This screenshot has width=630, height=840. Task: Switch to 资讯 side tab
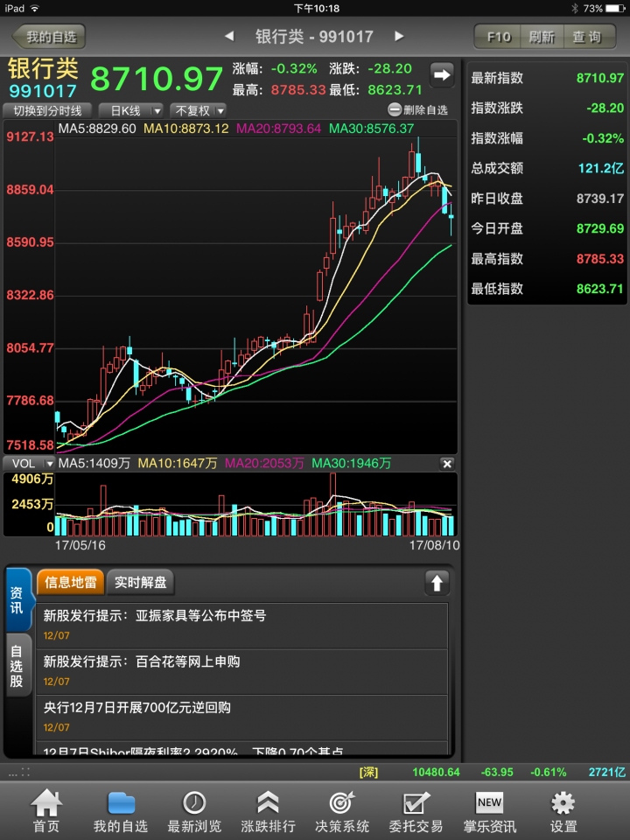click(x=17, y=600)
